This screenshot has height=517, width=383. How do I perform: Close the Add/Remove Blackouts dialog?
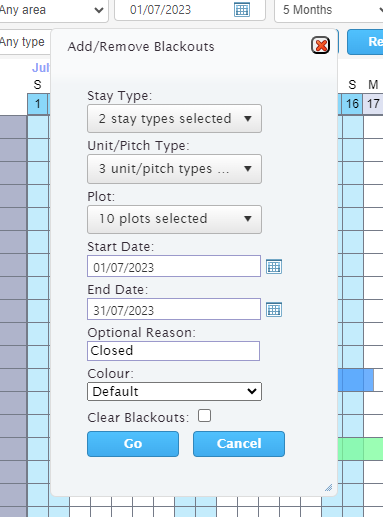tap(320, 45)
